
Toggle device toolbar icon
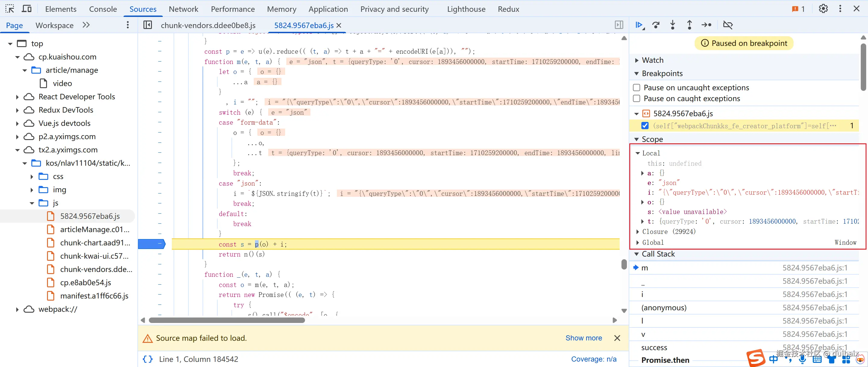[x=27, y=9]
